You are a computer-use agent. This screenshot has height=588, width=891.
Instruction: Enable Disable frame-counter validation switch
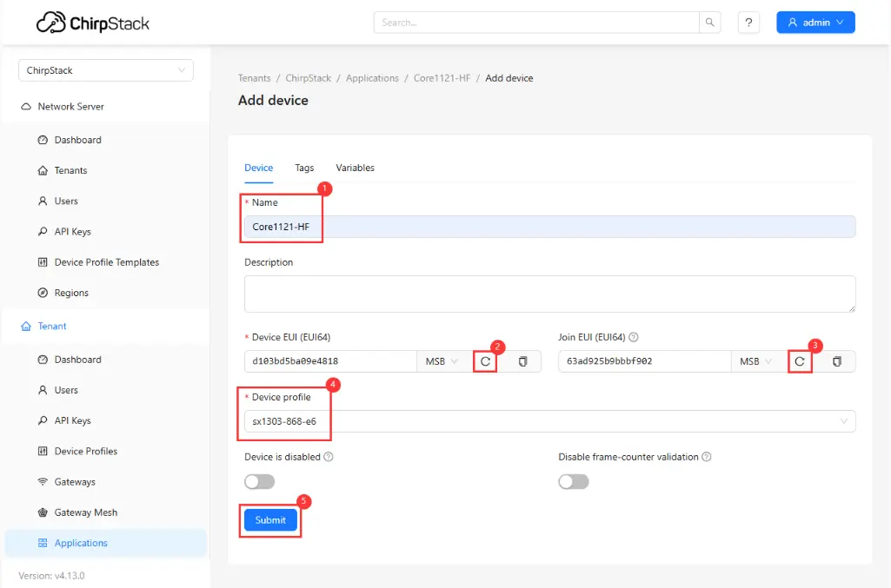pyautogui.click(x=573, y=481)
